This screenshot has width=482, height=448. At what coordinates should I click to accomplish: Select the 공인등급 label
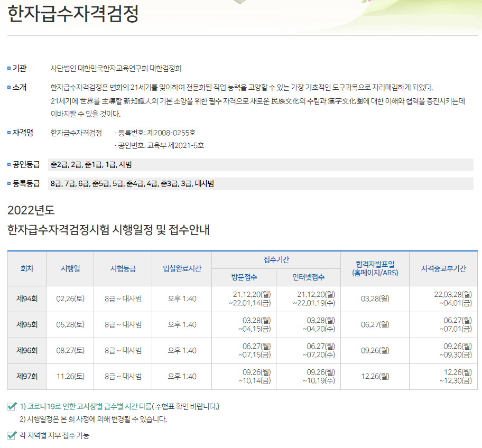pyautogui.click(x=26, y=165)
